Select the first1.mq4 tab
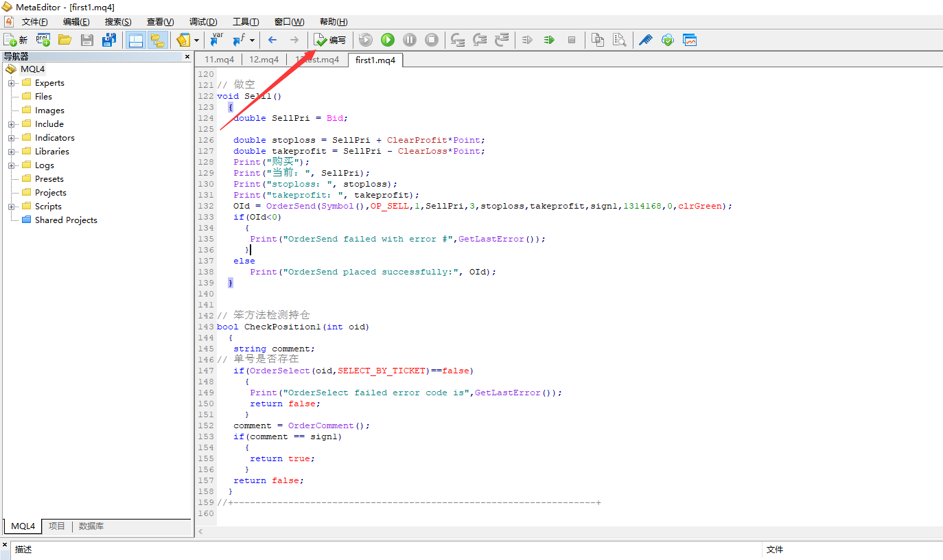The width and height of the screenshot is (943, 560). pyautogui.click(x=375, y=60)
